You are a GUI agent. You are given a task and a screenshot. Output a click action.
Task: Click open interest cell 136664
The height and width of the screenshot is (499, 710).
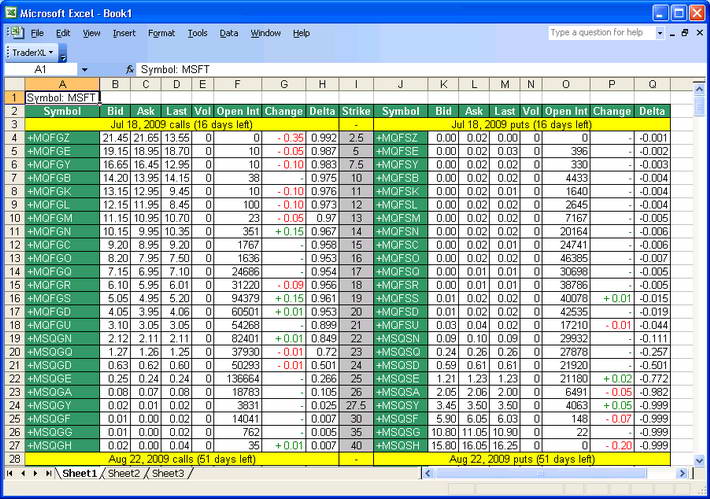point(238,379)
